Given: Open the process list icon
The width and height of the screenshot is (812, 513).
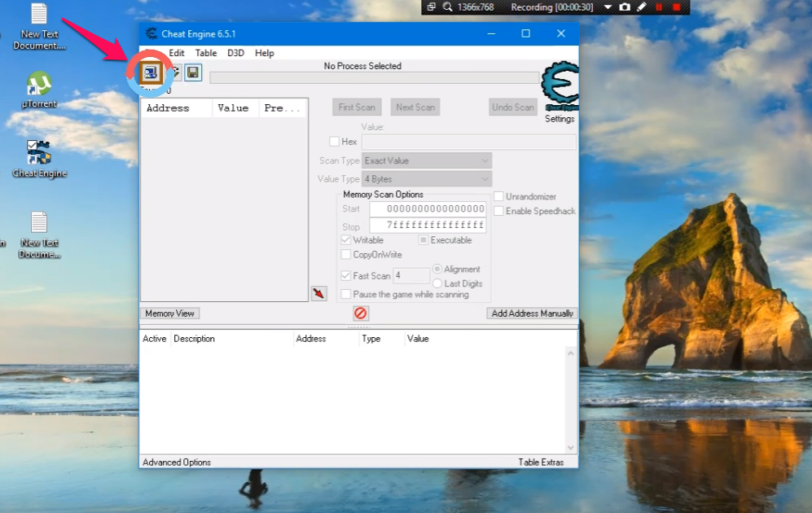Looking at the screenshot, I should (x=151, y=72).
